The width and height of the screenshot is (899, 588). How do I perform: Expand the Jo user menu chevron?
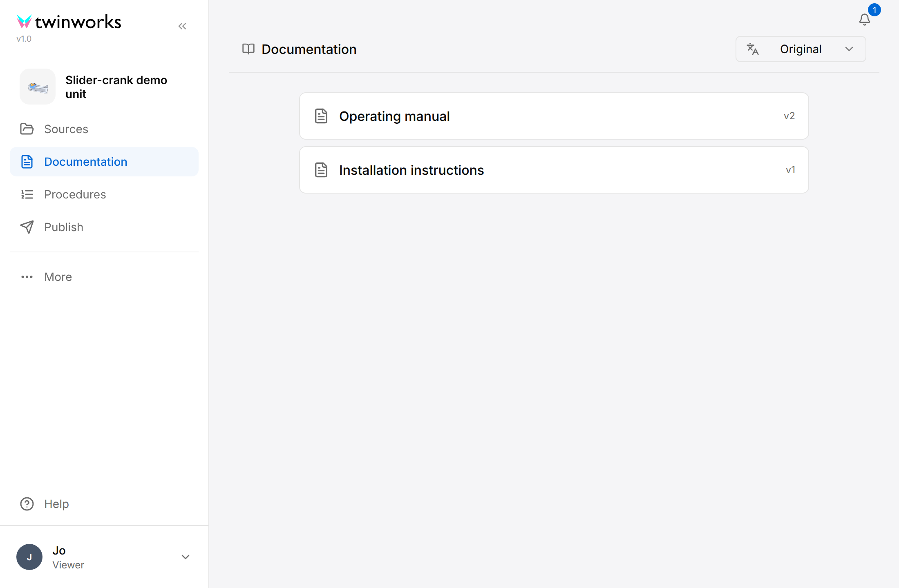[186, 557]
